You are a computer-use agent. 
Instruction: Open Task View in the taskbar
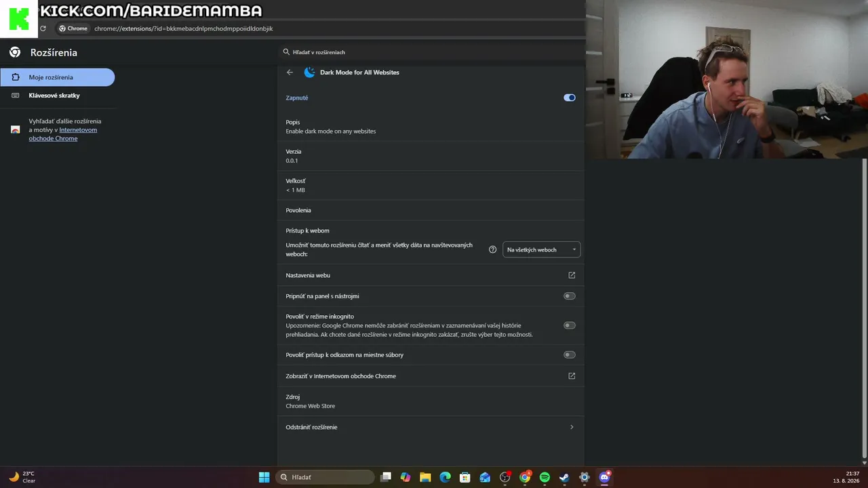tap(386, 477)
